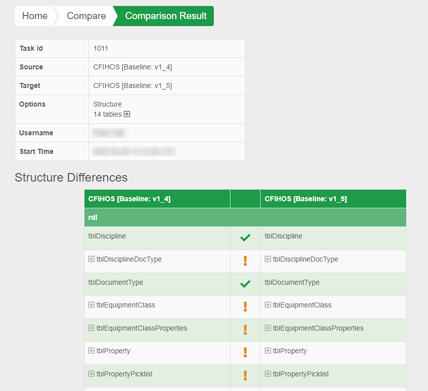This screenshot has width=428, height=391.
Task: Open the Compare breadcrumb step
Action: tap(86, 16)
